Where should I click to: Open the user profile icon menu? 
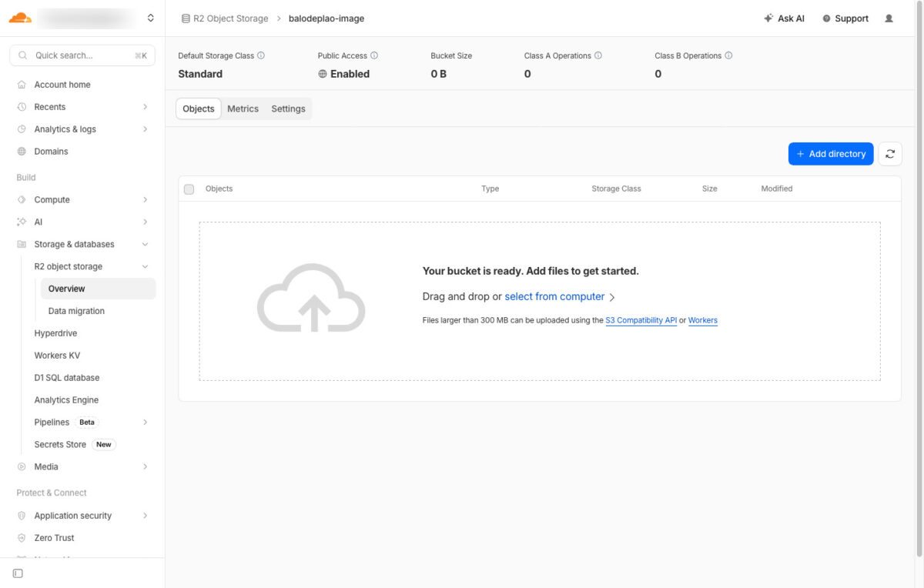889,18
